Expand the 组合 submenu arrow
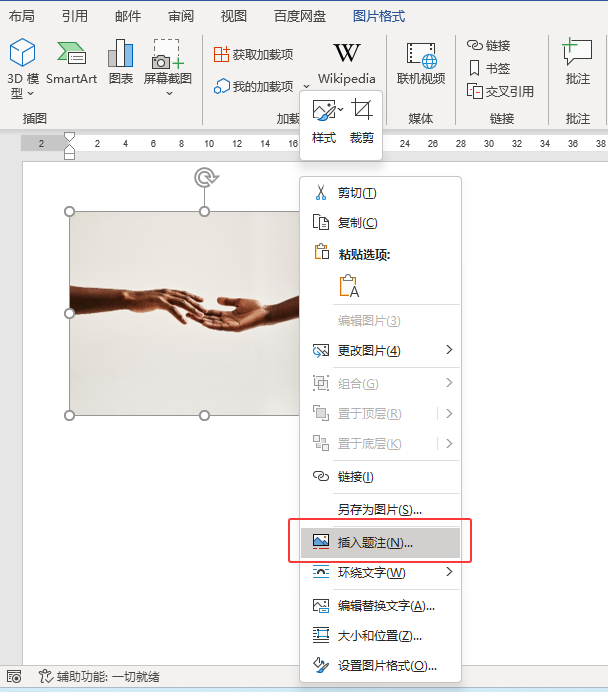This screenshot has width=608, height=692. pyautogui.click(x=449, y=383)
